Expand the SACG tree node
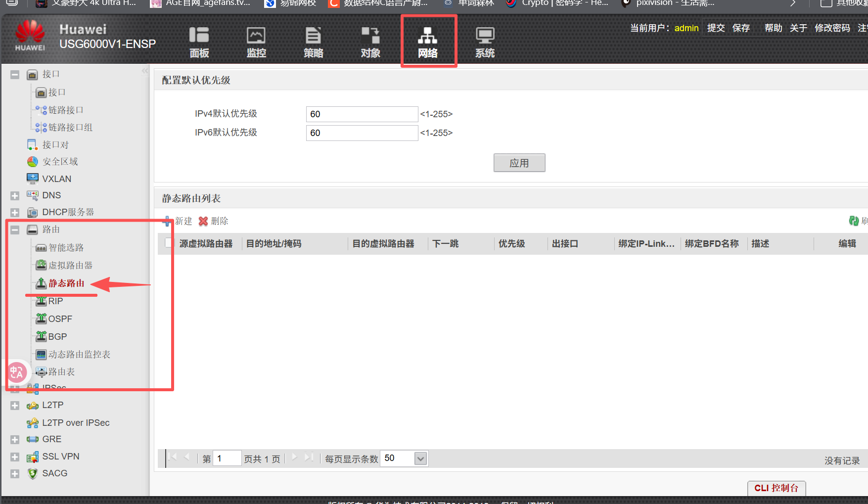Viewport: 868px width, 504px height. (15, 474)
